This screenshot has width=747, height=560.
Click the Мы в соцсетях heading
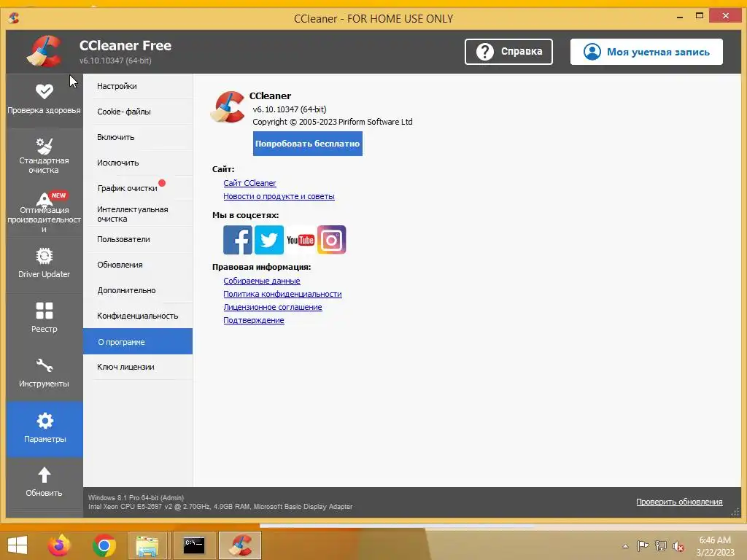point(245,215)
